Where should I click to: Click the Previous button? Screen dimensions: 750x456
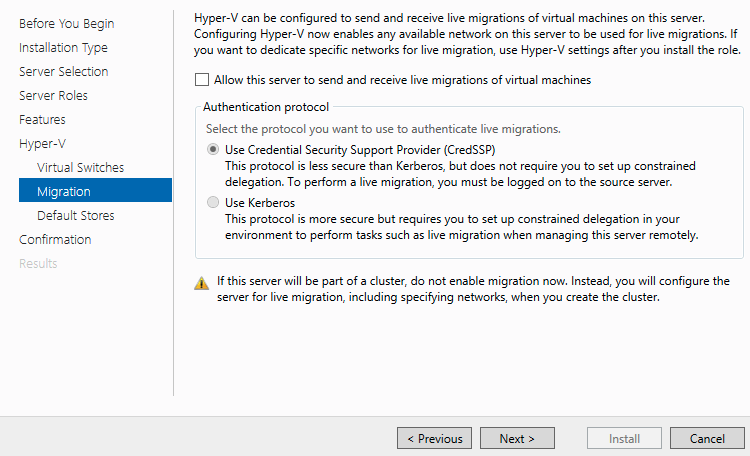[434, 438]
